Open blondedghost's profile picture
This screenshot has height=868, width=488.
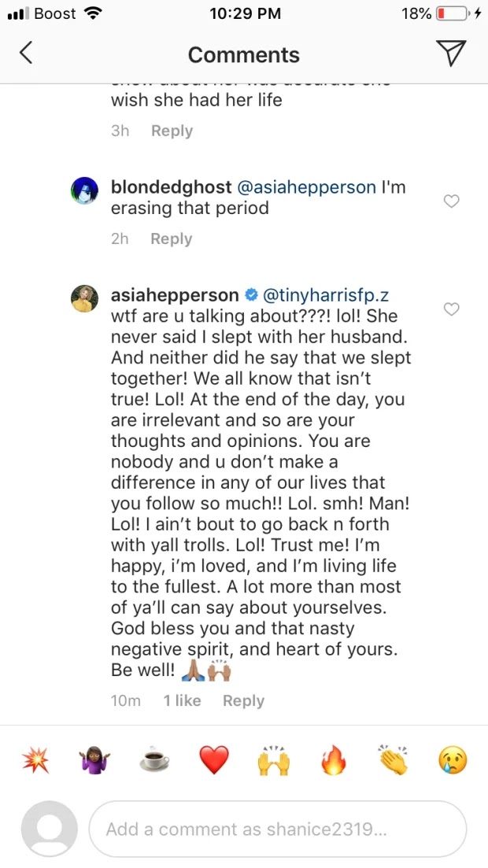[84, 190]
